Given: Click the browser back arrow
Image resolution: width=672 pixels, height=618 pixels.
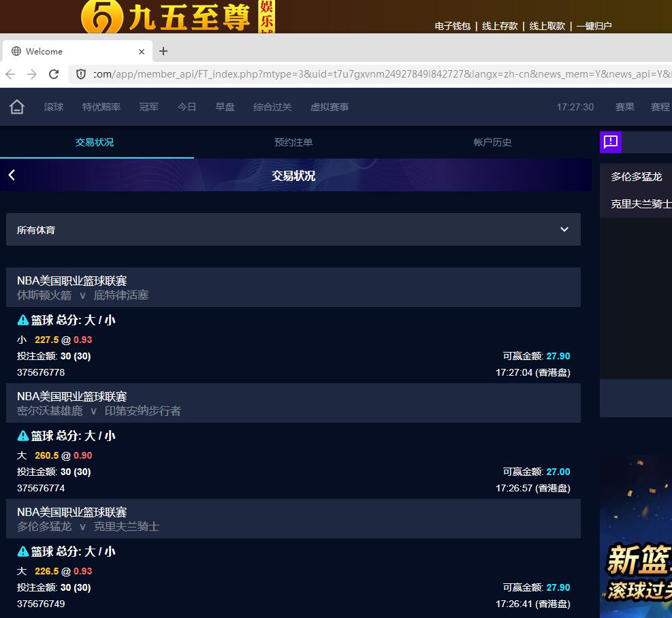Looking at the screenshot, I should click(x=10, y=74).
